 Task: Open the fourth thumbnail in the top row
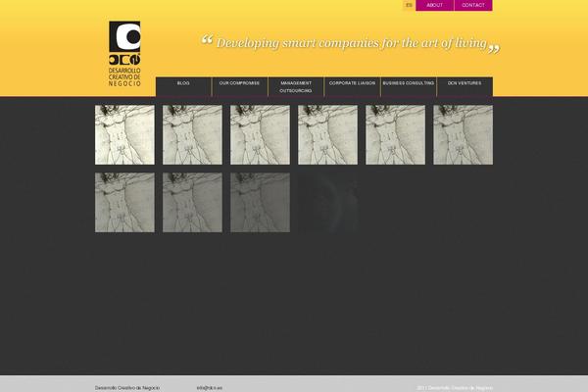[327, 134]
